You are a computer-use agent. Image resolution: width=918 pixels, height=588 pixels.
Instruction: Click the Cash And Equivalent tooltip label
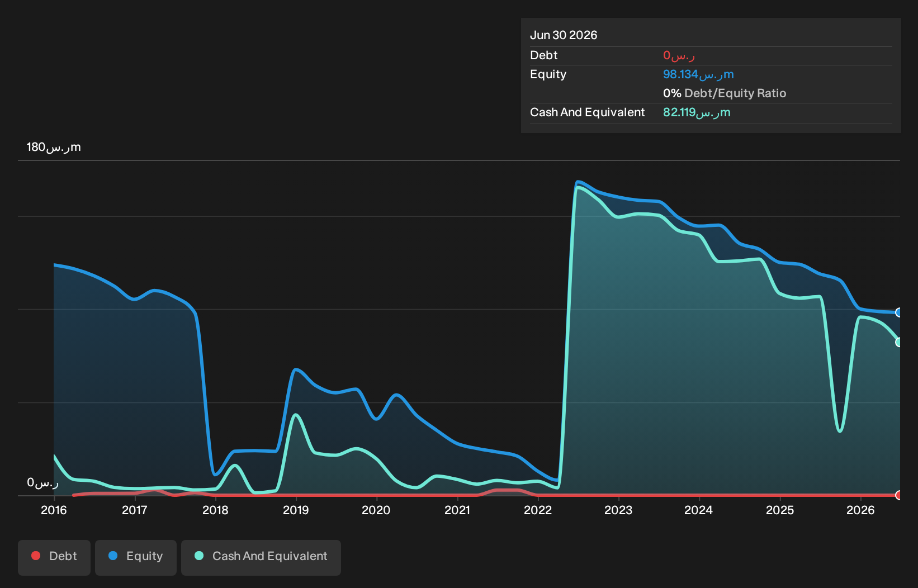pyautogui.click(x=588, y=112)
